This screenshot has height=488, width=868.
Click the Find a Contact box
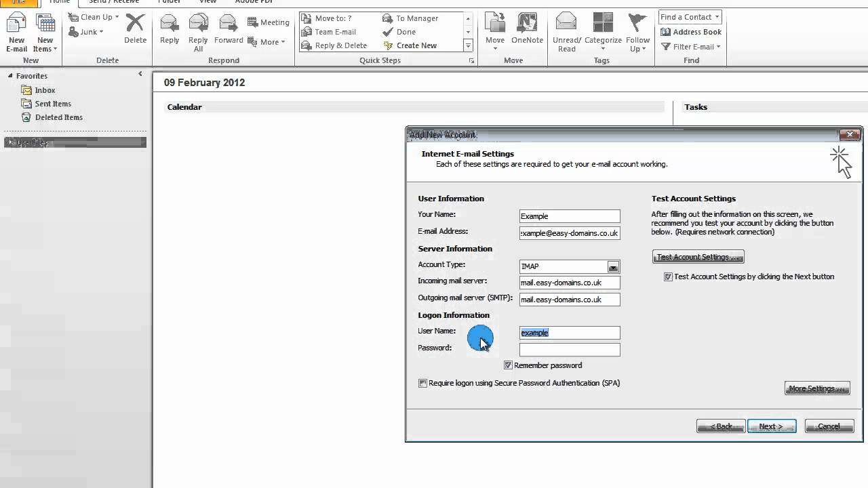point(690,17)
